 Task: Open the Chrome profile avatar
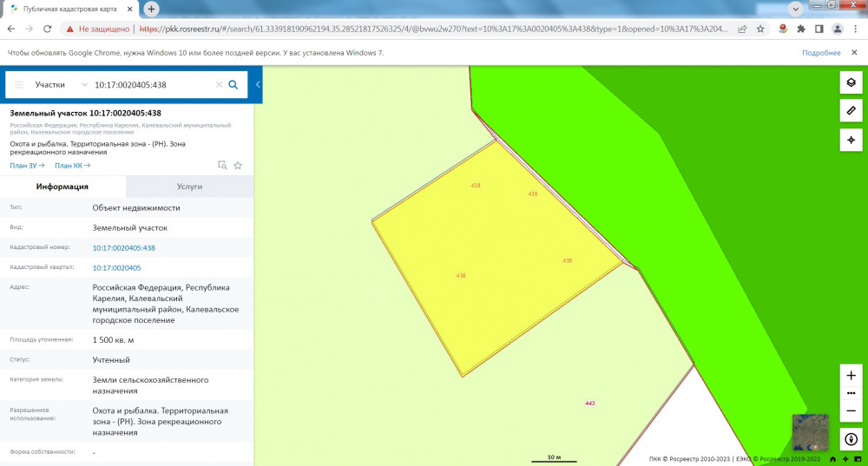(838, 29)
